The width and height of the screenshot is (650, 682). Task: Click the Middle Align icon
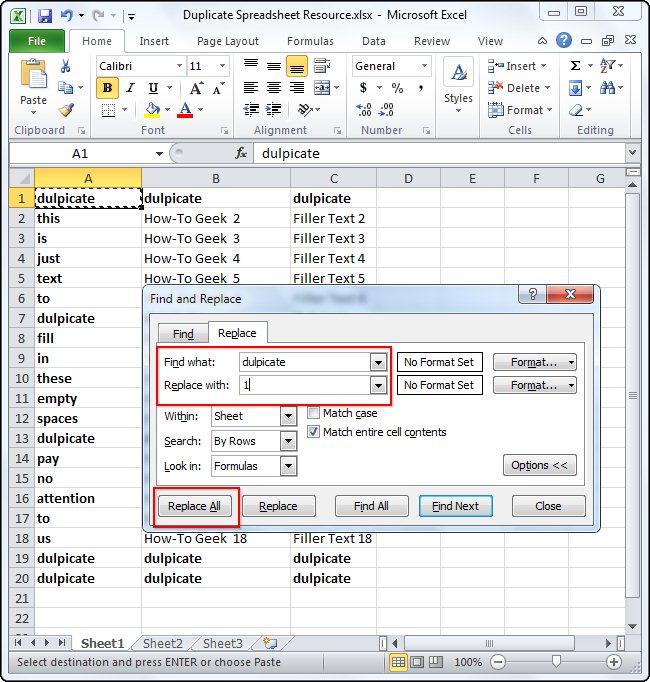[x=274, y=66]
